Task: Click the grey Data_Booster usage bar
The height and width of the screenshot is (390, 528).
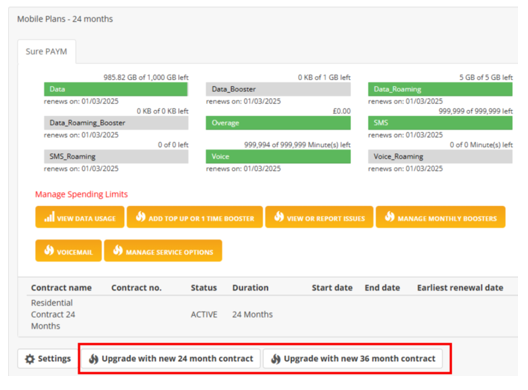Action: (x=278, y=89)
